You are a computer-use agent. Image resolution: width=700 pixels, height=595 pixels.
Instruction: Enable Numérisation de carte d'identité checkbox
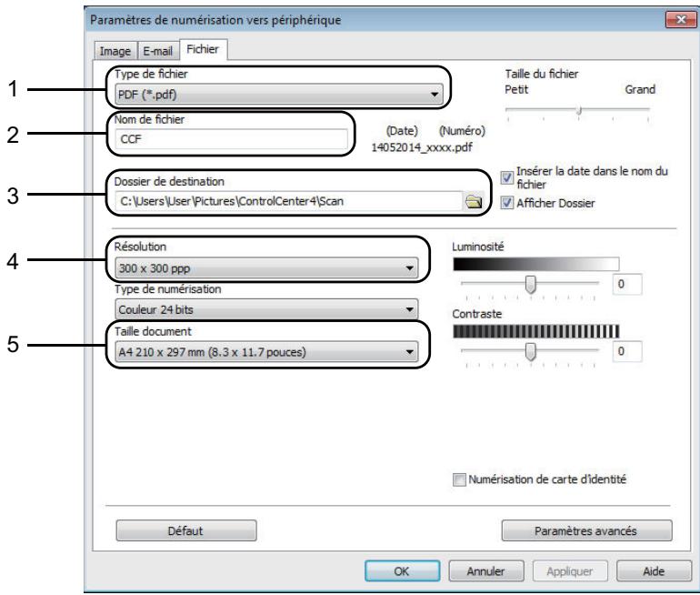click(459, 479)
